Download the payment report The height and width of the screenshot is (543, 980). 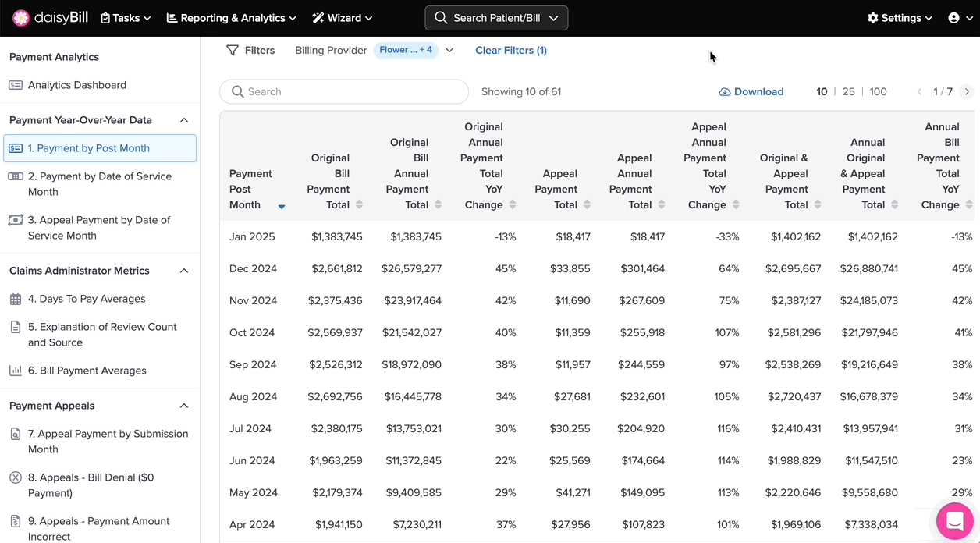point(751,91)
